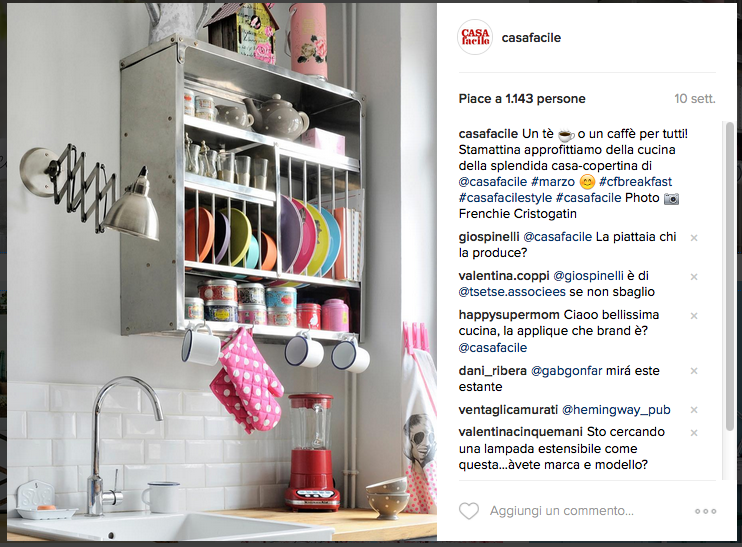Click the kitchen shelf photo

tap(221, 272)
